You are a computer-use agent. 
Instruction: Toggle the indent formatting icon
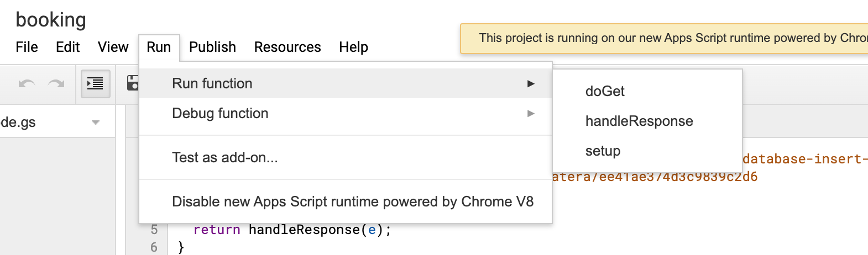[x=95, y=84]
